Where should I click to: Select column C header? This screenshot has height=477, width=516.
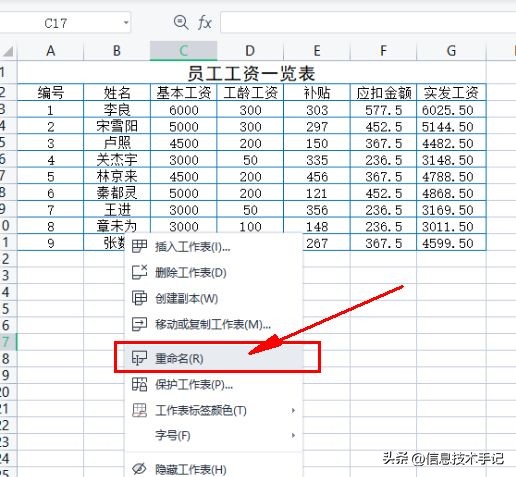coord(184,51)
